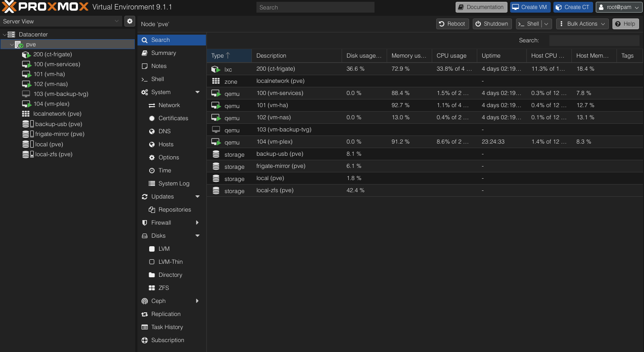Click the System Log list icon
Screen dimensions: 644x352
tap(152, 184)
